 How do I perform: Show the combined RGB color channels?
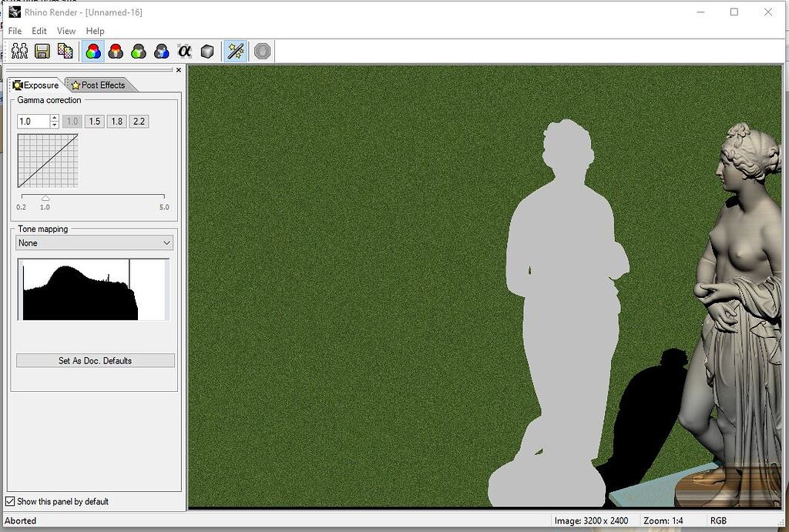pos(92,51)
